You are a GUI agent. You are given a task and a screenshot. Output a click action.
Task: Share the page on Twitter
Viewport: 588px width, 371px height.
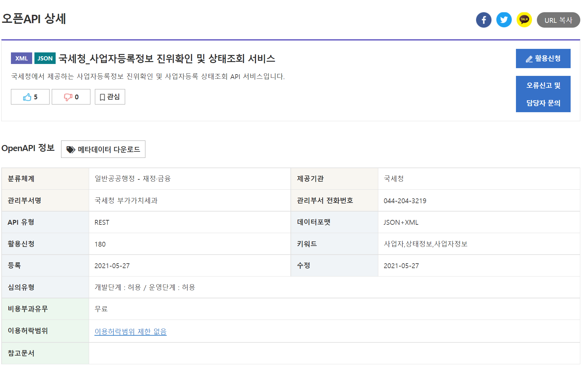(504, 20)
